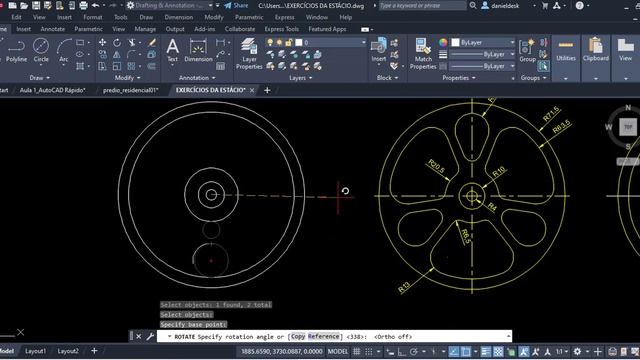Image resolution: width=640 pixels, height=360 pixels.
Task: Activate the Array tool in Modify panel
Action: (131, 66)
